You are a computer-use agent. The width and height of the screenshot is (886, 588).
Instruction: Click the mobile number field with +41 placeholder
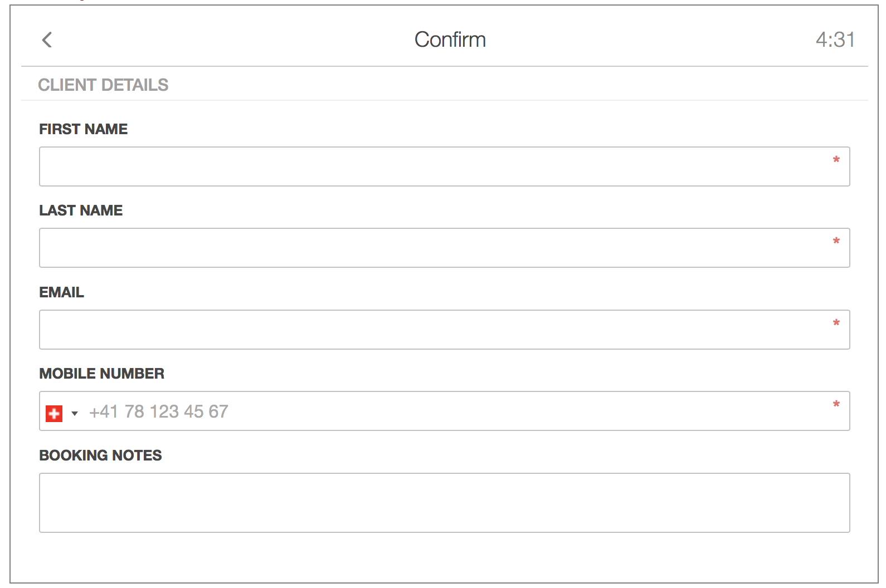point(446,411)
